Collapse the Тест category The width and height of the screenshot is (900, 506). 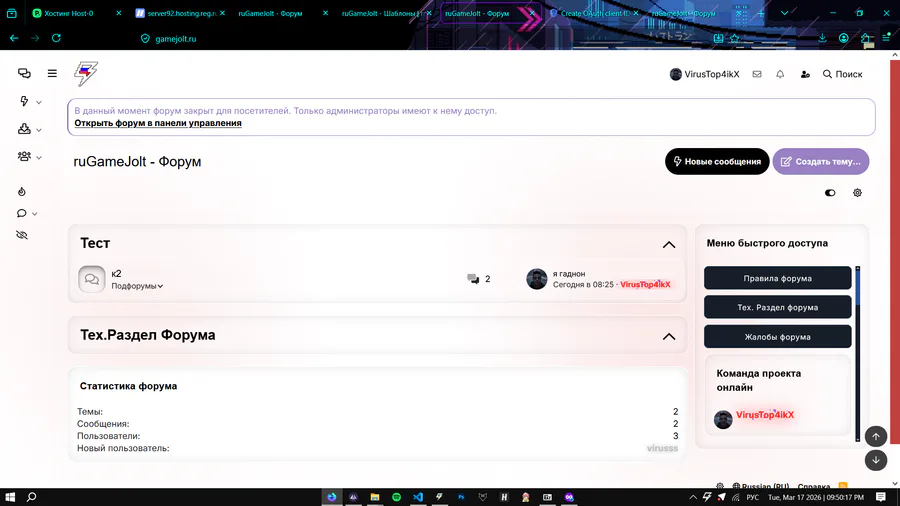(669, 244)
